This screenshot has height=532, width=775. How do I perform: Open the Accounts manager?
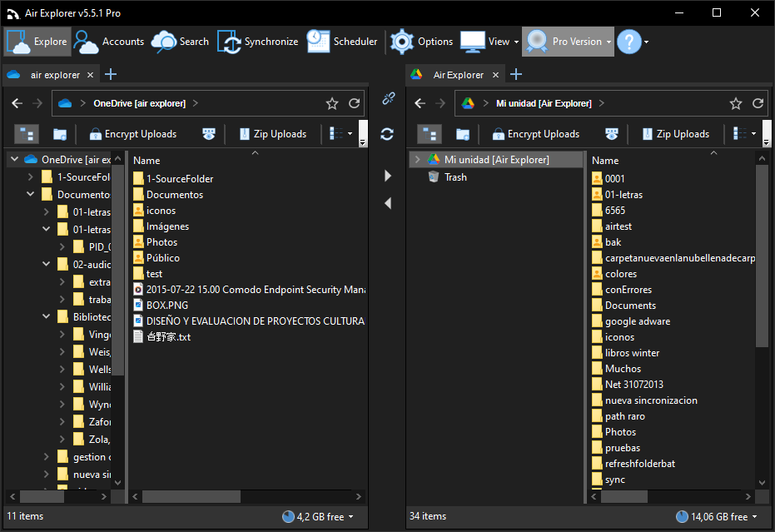109,42
